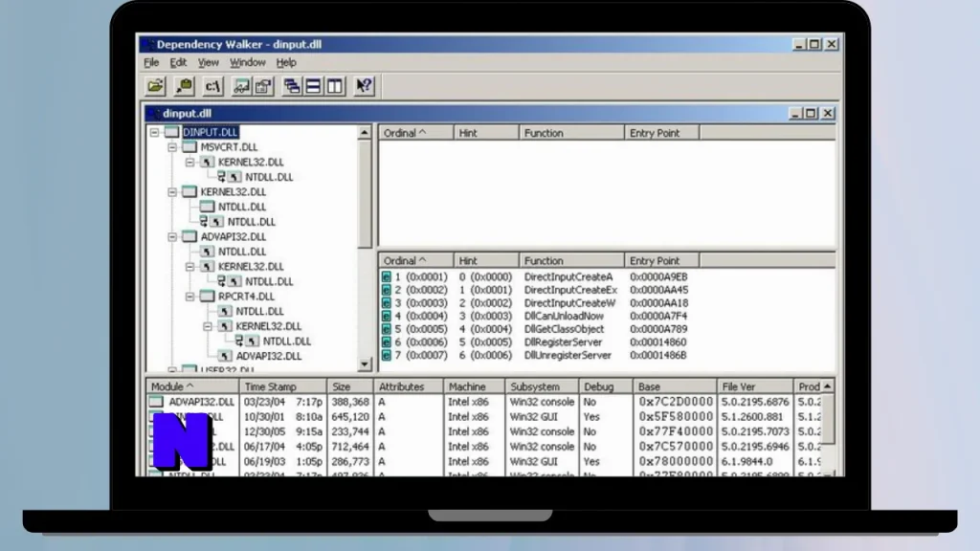Sort module list by File Ver column

tap(754, 386)
